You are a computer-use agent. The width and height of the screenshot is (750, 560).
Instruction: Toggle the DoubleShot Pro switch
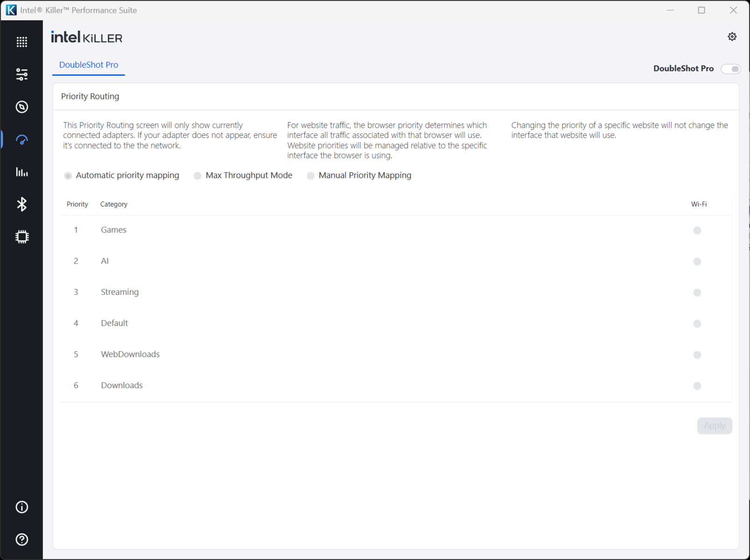coord(731,69)
